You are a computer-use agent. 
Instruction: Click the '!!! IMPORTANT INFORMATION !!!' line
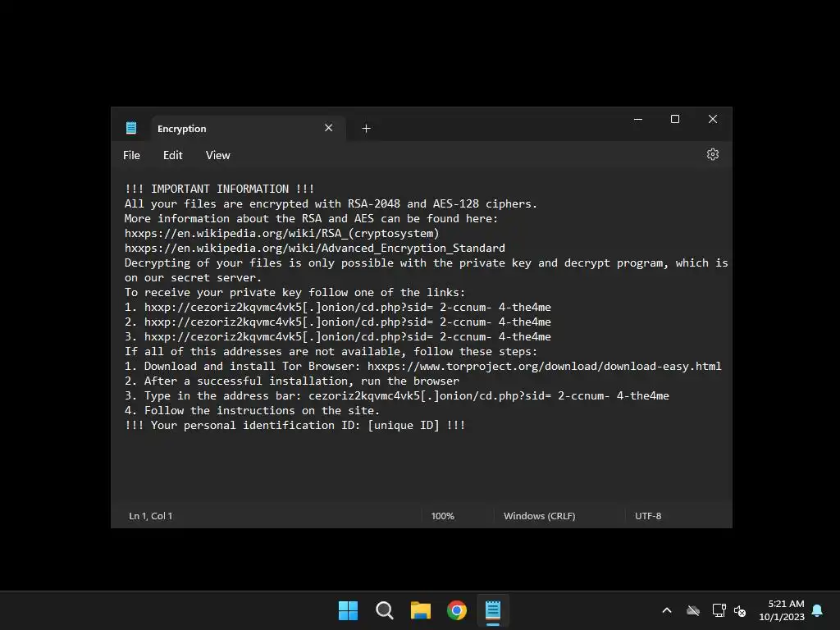tap(219, 189)
